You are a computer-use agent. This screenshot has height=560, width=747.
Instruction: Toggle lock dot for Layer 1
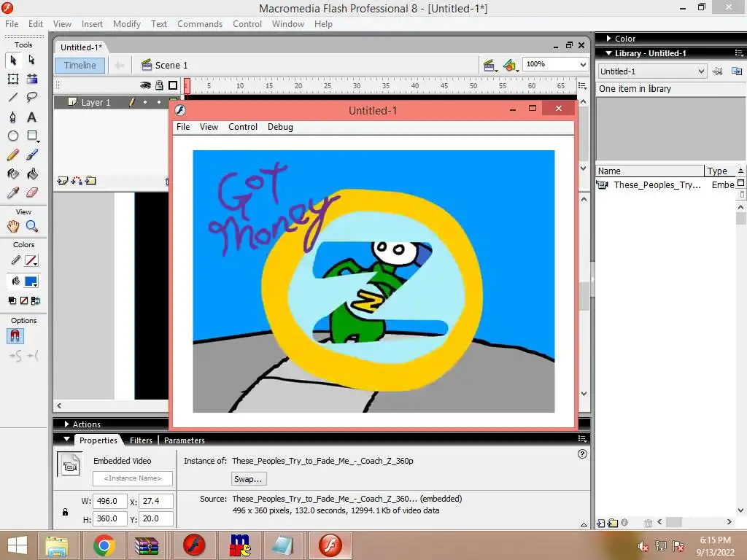tap(159, 102)
